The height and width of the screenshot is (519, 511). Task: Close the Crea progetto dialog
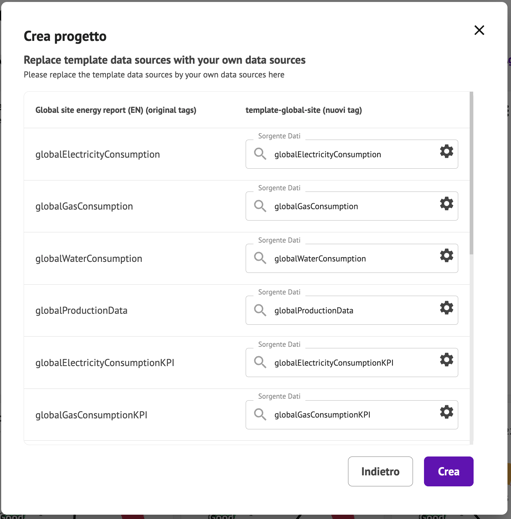pos(479,30)
